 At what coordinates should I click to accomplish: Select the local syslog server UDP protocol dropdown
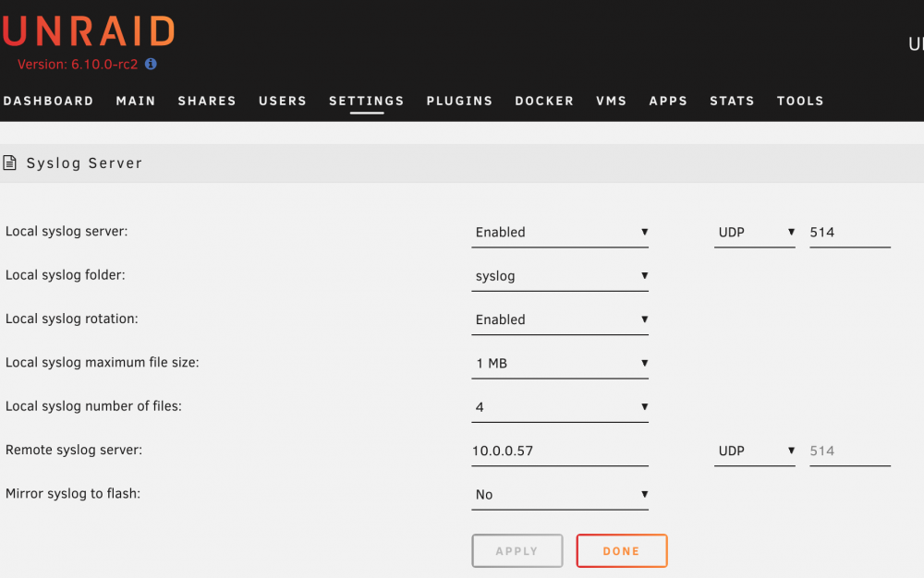(755, 233)
